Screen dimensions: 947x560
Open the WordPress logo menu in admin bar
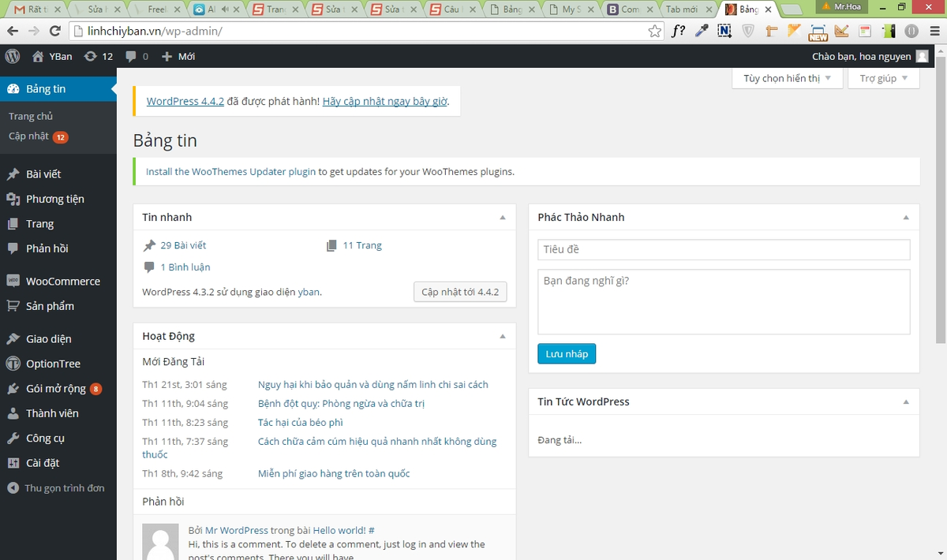click(12, 56)
